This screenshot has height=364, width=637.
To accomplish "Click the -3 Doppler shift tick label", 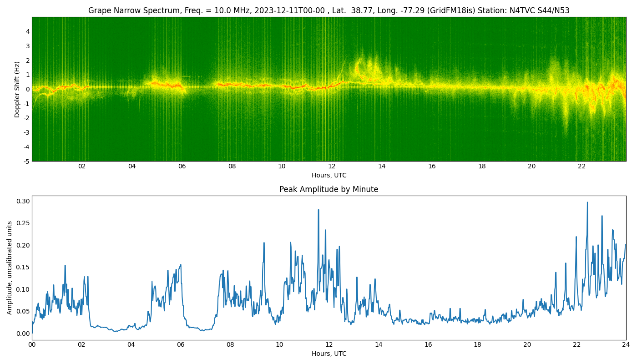I will pyautogui.click(x=27, y=132).
